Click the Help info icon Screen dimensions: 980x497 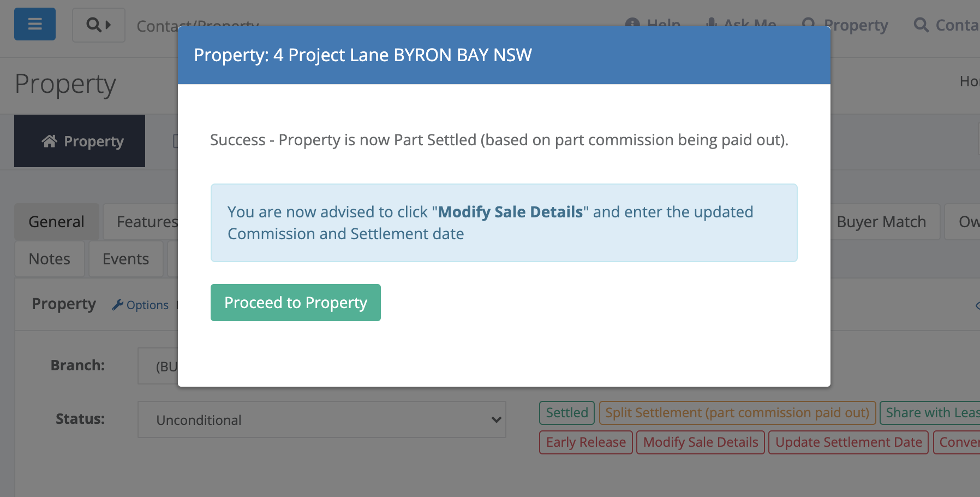click(x=632, y=23)
